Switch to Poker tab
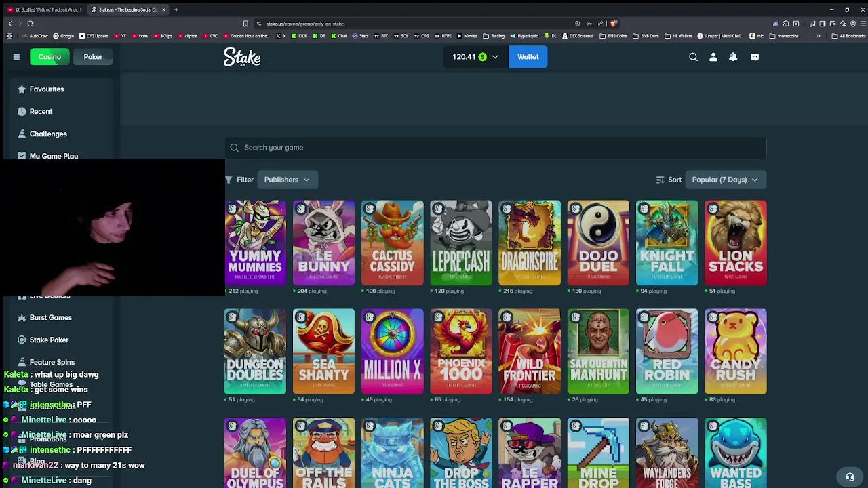Viewport: 868px width, 488px height. click(93, 57)
